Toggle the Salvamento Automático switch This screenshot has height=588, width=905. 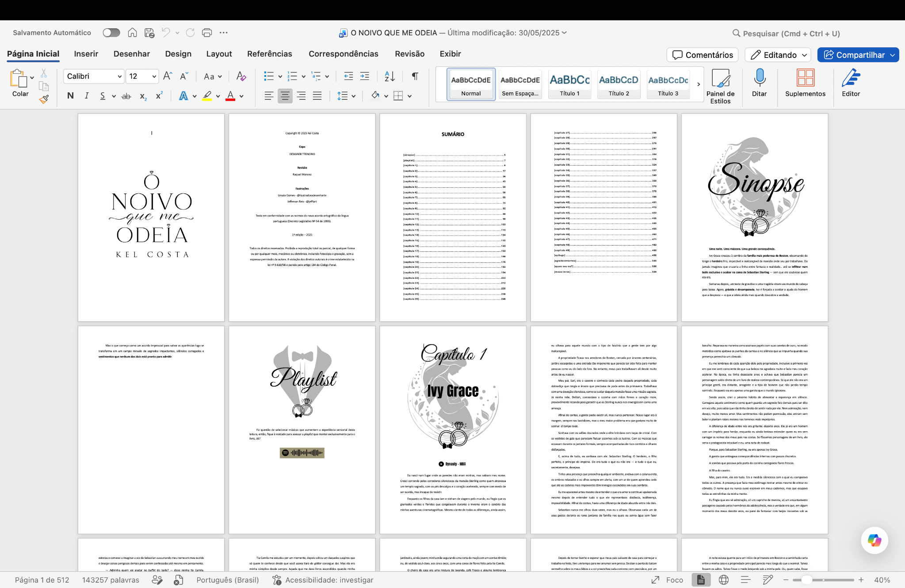111,33
